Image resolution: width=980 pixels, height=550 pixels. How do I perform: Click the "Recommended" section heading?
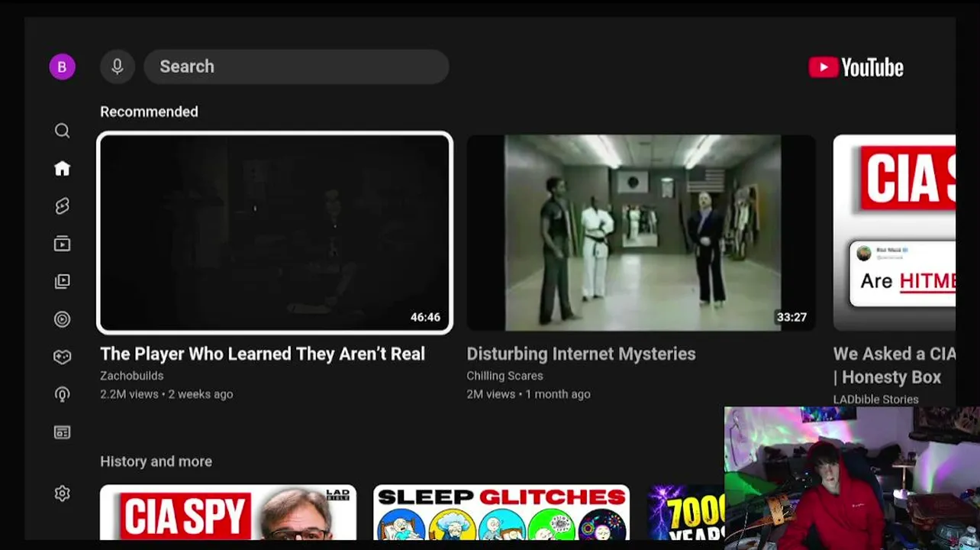coord(150,112)
